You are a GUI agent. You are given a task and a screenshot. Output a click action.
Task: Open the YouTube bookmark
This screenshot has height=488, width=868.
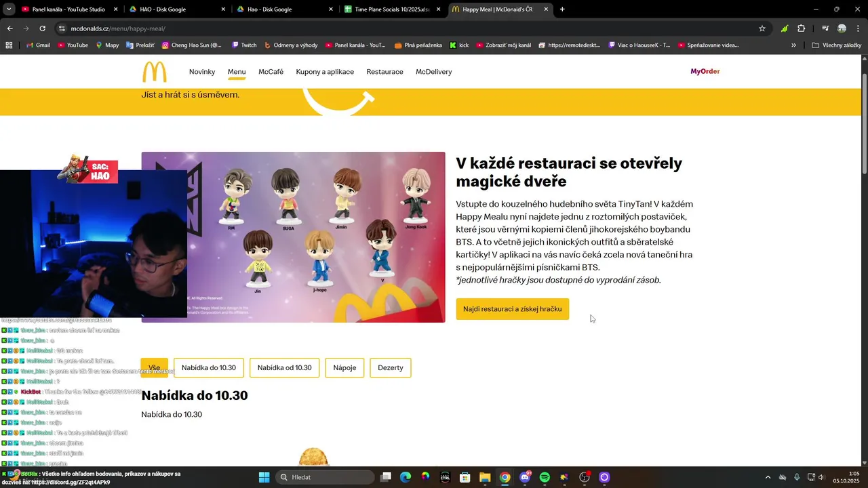[73, 45]
